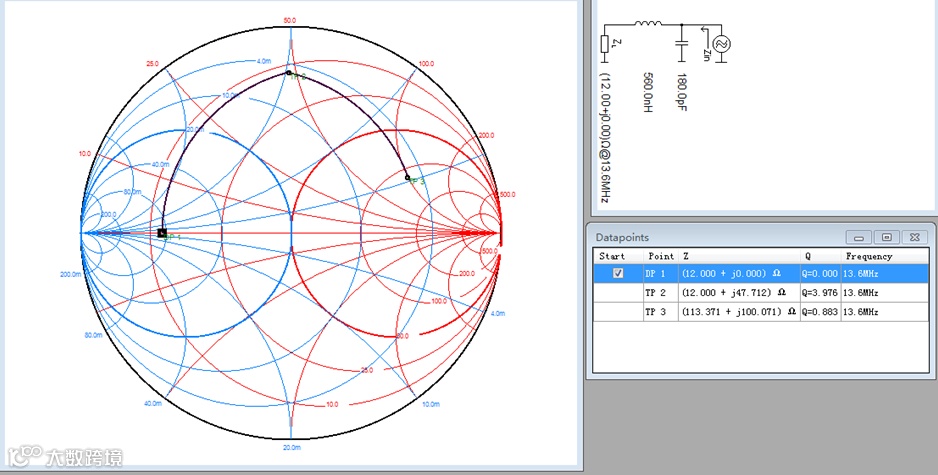Select the shunt capacitor symbol in schematic
938x475 pixels.
point(681,43)
